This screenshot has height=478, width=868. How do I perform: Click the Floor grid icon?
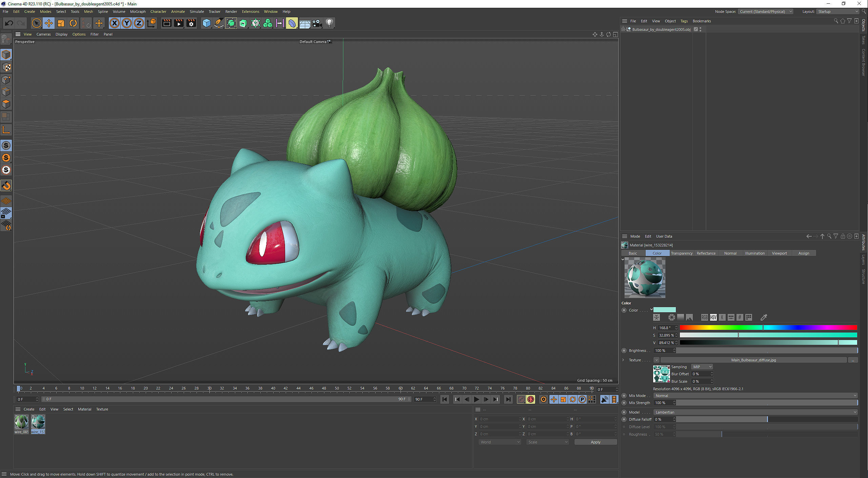tap(304, 23)
